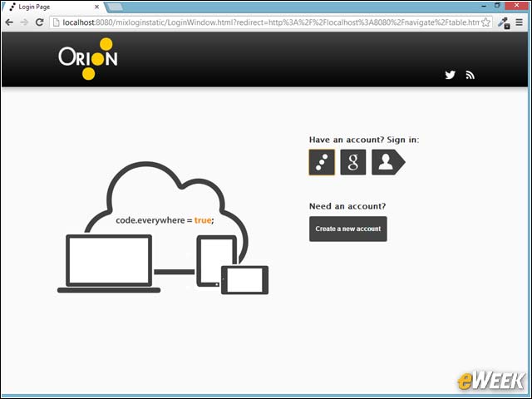The height and width of the screenshot is (399, 532).
Task: Bookmark this page with the star
Action: pyautogui.click(x=485, y=22)
